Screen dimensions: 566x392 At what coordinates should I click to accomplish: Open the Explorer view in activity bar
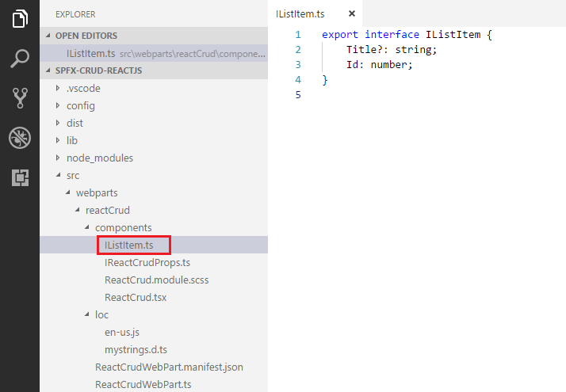tap(20, 17)
